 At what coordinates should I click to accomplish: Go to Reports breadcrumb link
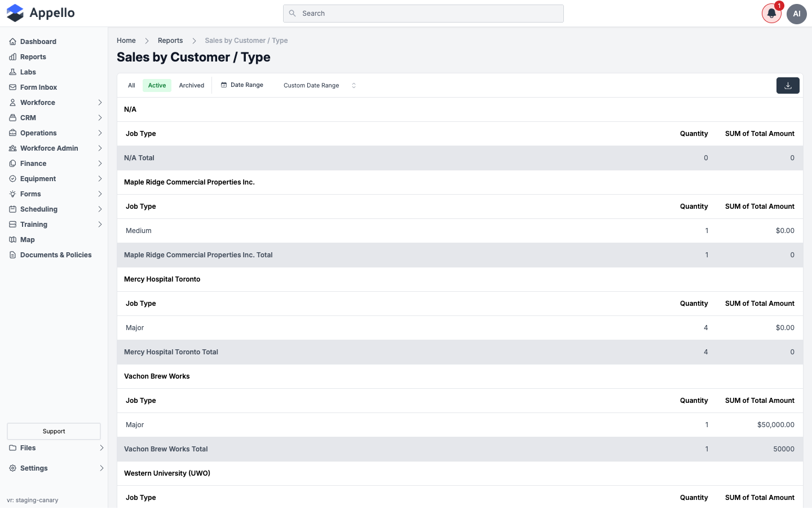tap(170, 41)
